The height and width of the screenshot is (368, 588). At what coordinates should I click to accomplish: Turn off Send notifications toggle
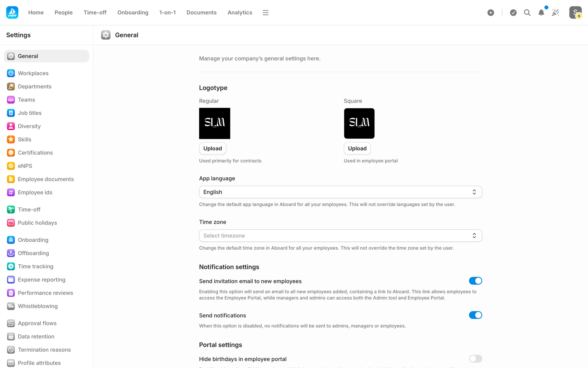tap(475, 315)
